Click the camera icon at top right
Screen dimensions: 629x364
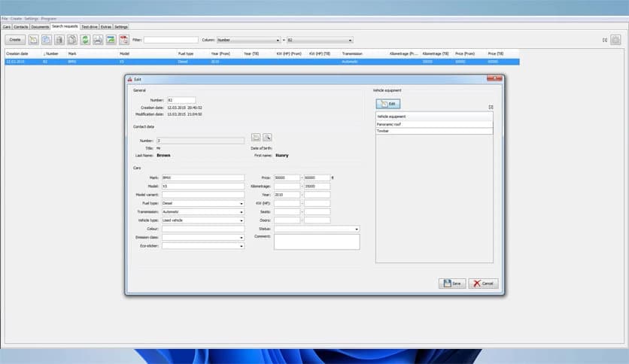(x=615, y=40)
